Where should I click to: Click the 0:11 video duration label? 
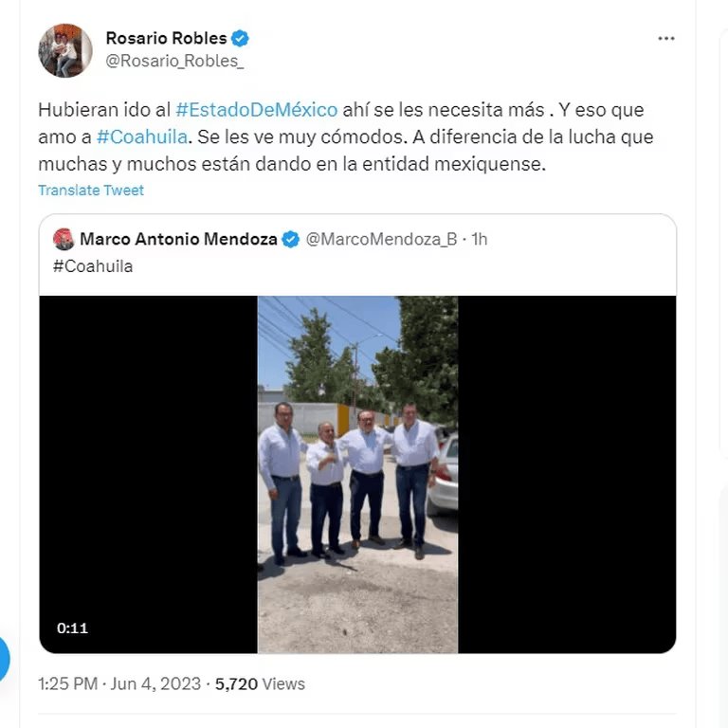[72, 628]
